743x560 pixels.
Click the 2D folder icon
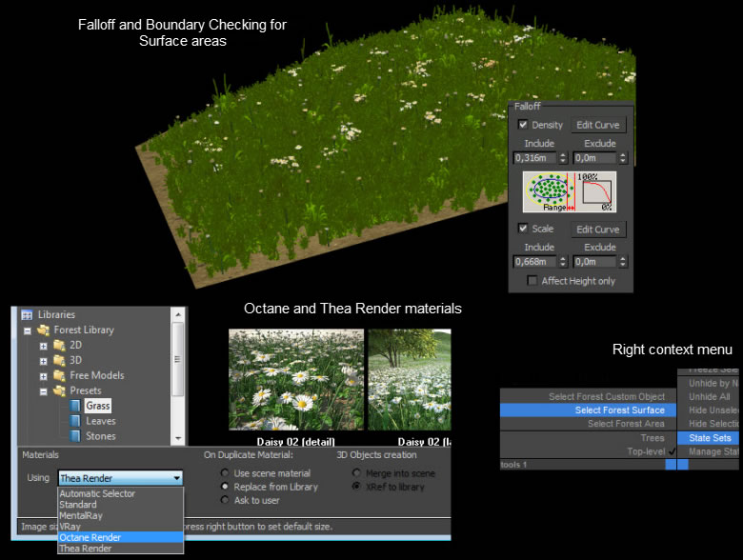(60, 345)
